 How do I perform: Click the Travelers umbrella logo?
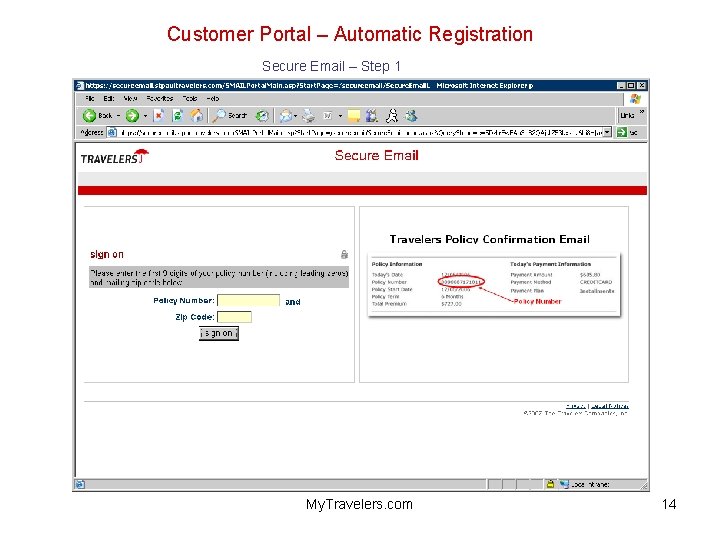click(115, 156)
